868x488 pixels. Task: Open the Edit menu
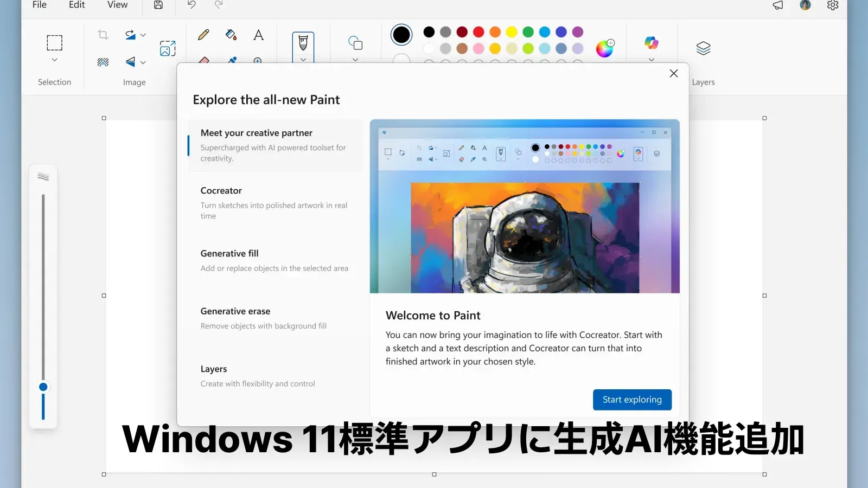pyautogui.click(x=76, y=5)
